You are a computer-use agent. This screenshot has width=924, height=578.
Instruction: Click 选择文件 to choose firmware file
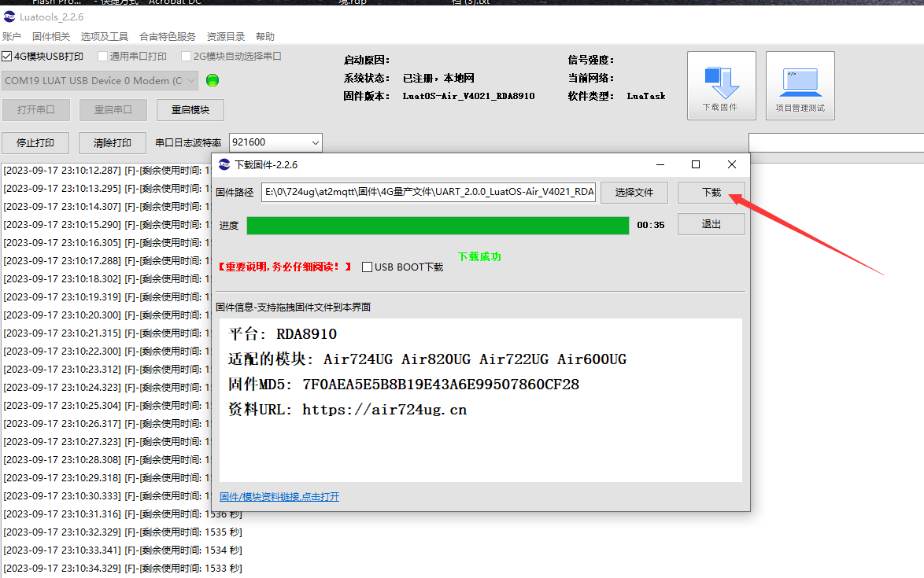pos(634,193)
